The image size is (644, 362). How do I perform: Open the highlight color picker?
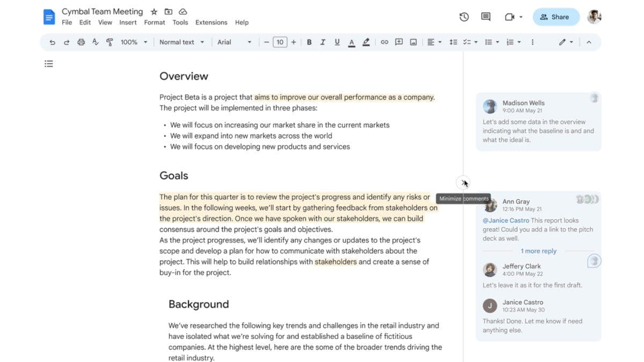(366, 42)
